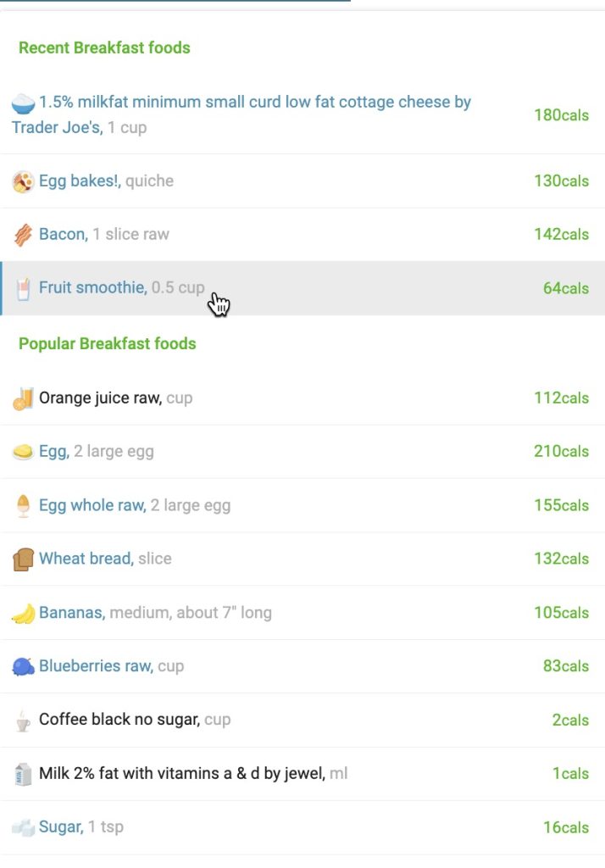Click the fruit smoothie glass icon
This screenshot has height=868, width=605.
pos(24,288)
